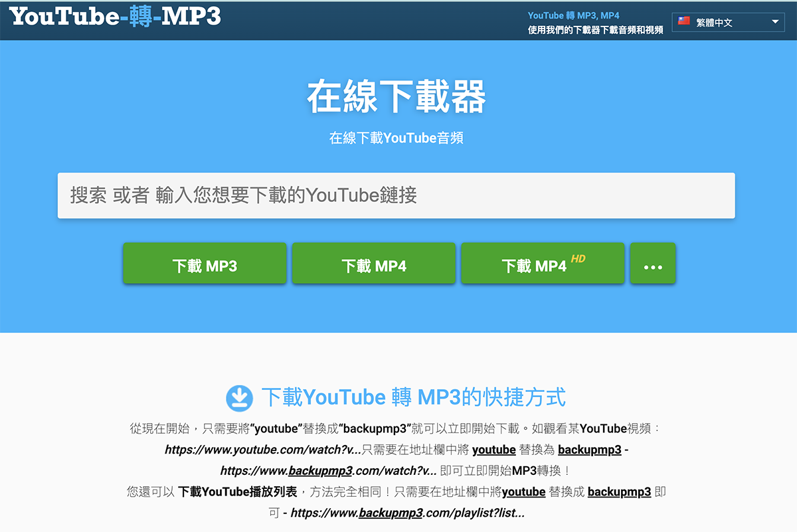Click the underlined backupmp3 text link
Screen dimensions: 797x532
pos(588,450)
